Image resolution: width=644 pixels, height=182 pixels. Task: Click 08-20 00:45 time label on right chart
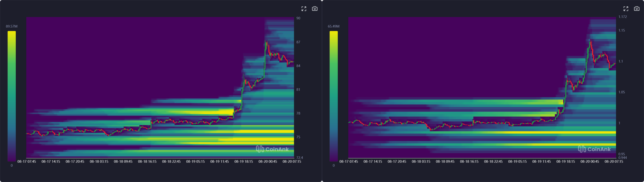click(590, 161)
